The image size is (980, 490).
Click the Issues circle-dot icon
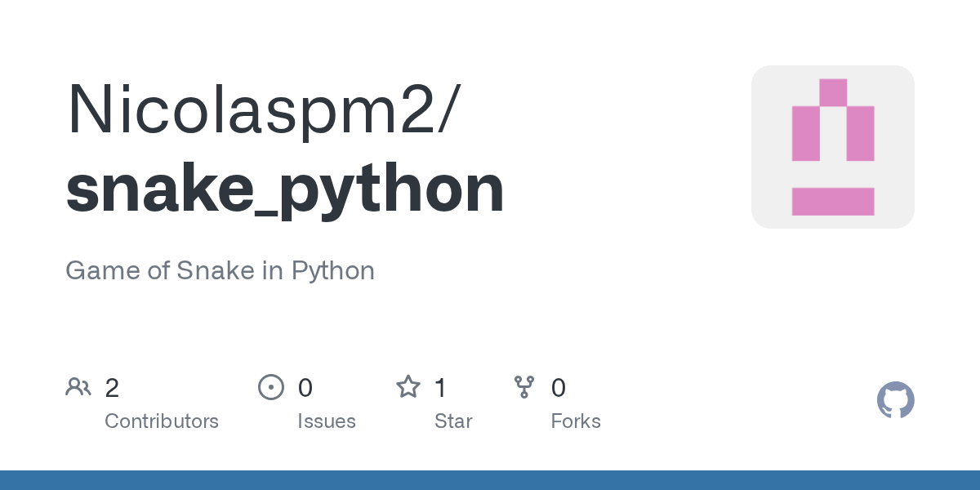point(270,387)
